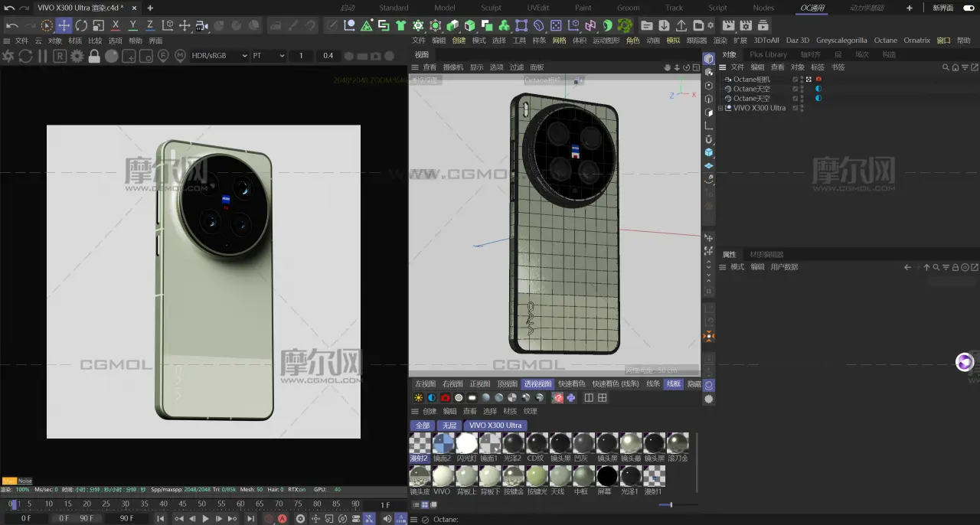Open the Octane menu in main menubar
980x525 pixels.
click(885, 41)
